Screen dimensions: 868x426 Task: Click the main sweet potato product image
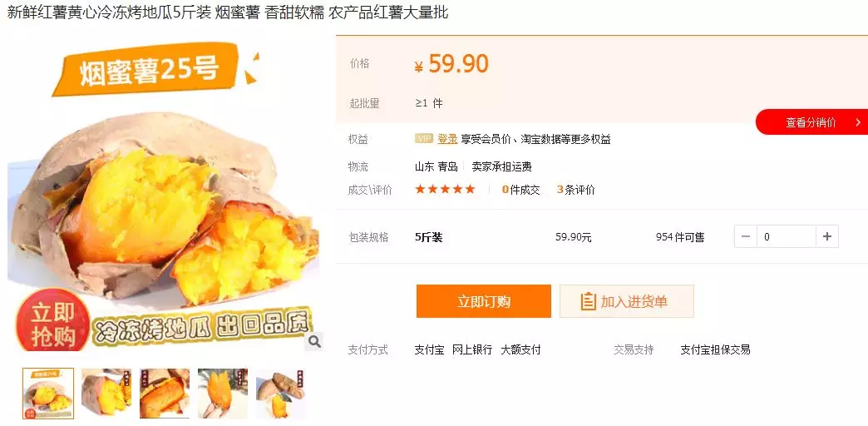pos(165,195)
